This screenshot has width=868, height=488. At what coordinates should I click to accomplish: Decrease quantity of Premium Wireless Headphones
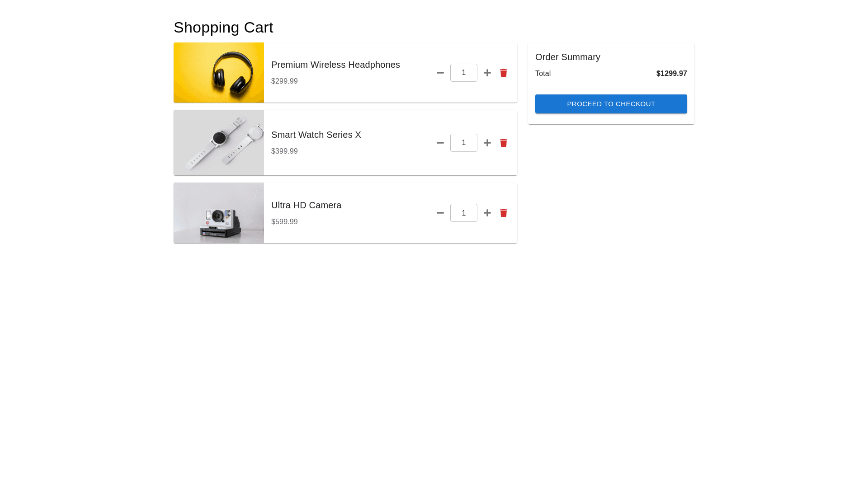tap(440, 73)
